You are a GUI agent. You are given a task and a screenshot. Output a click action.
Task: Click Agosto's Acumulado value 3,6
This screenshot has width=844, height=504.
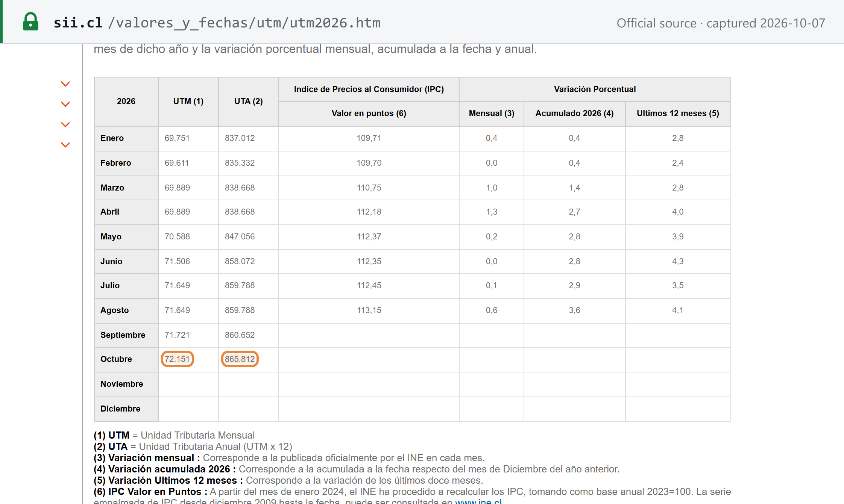(x=574, y=310)
